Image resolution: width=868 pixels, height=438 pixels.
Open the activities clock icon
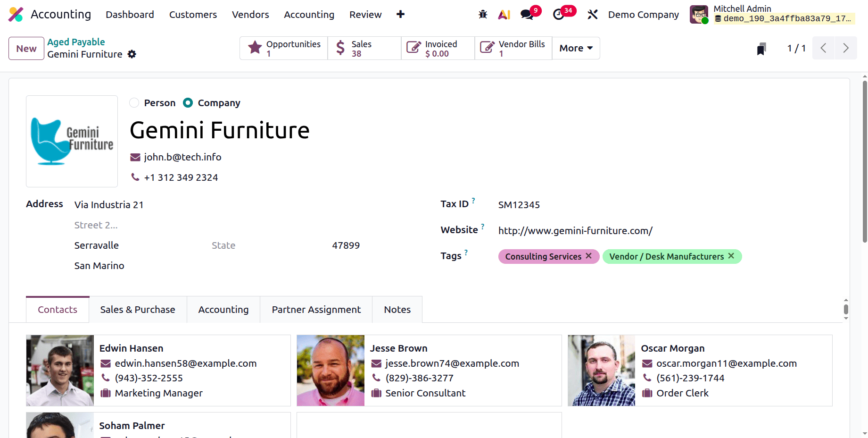click(x=559, y=15)
